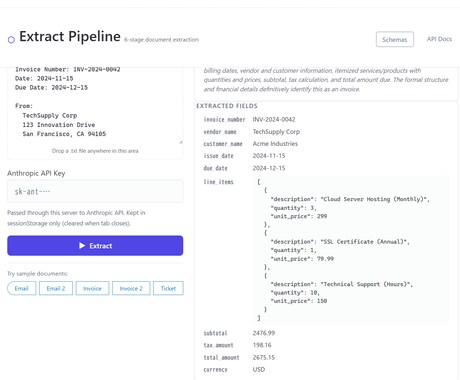Select the issue_date value 2024-11-15
460x380 pixels.
[x=269, y=156]
